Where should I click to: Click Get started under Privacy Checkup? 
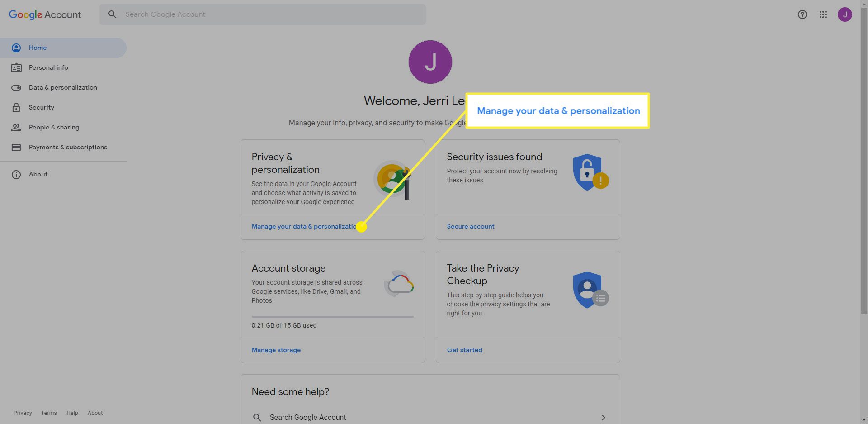pyautogui.click(x=465, y=350)
